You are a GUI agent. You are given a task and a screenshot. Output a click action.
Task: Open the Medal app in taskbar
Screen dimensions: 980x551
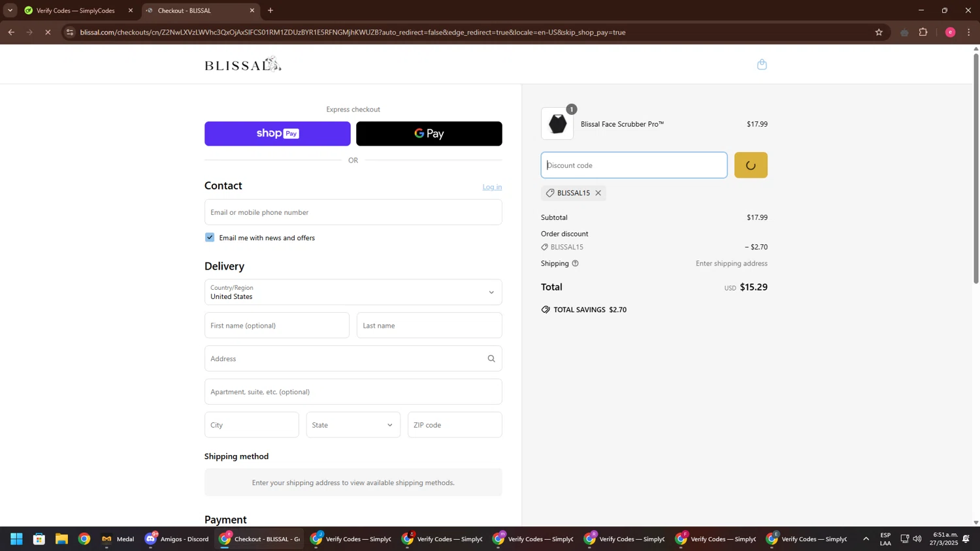(x=118, y=539)
